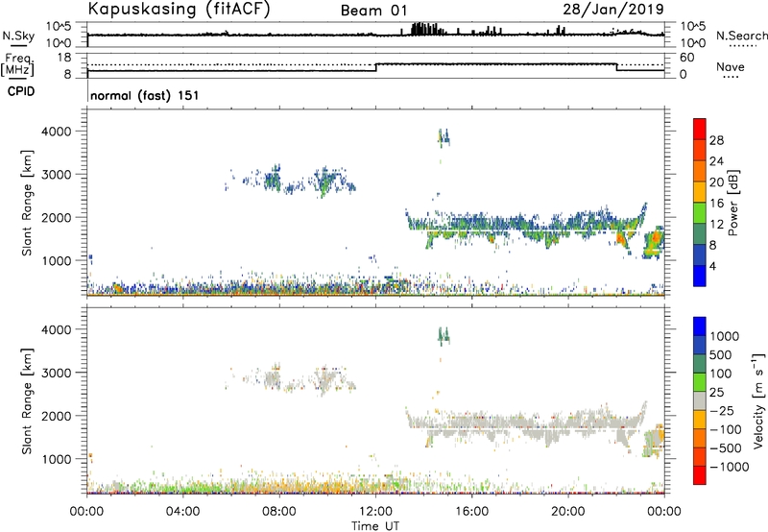Click the "N.Search" legend label

[741, 36]
